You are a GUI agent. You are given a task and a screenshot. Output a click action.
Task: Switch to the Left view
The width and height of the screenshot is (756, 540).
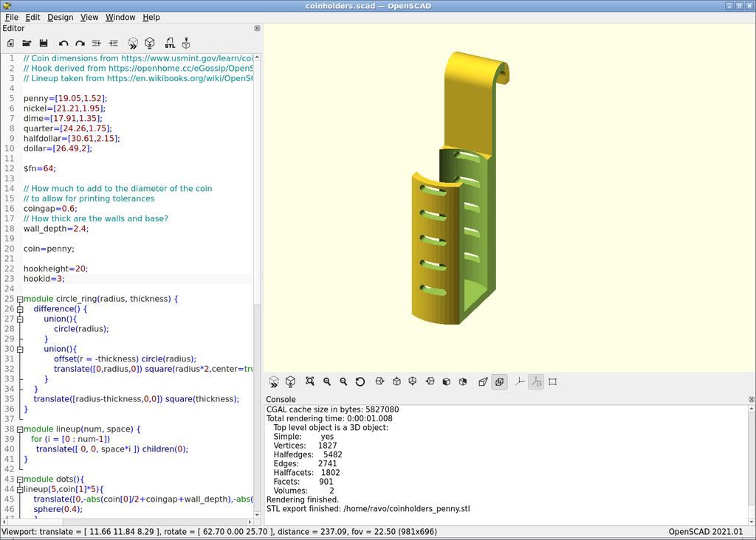(430, 381)
